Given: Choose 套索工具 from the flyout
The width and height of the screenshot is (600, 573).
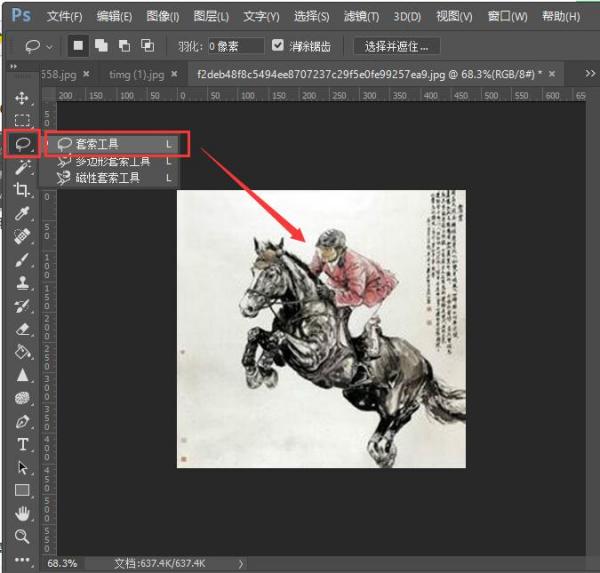Looking at the screenshot, I should [113, 144].
